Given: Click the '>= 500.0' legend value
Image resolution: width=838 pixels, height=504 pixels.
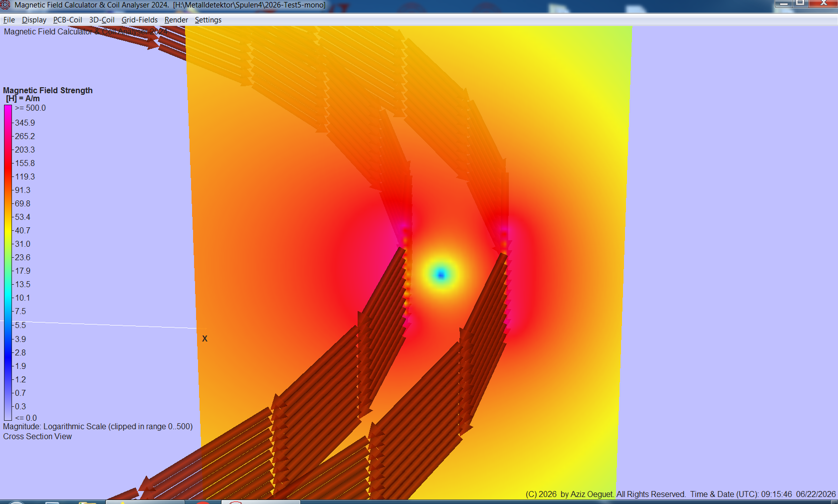Looking at the screenshot, I should click(30, 108).
